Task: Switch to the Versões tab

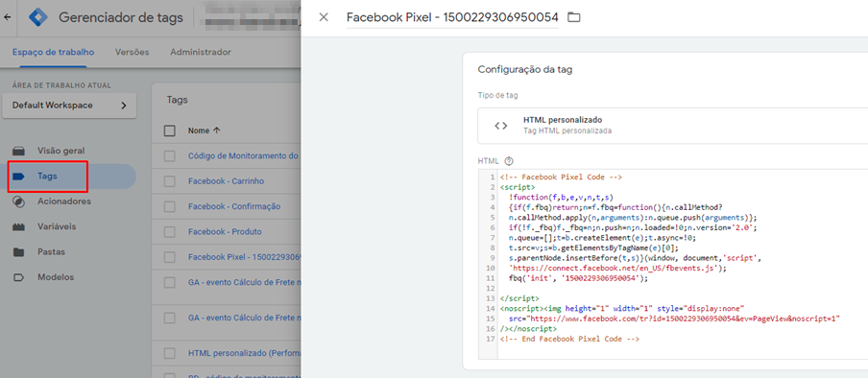Action: pos(133,52)
